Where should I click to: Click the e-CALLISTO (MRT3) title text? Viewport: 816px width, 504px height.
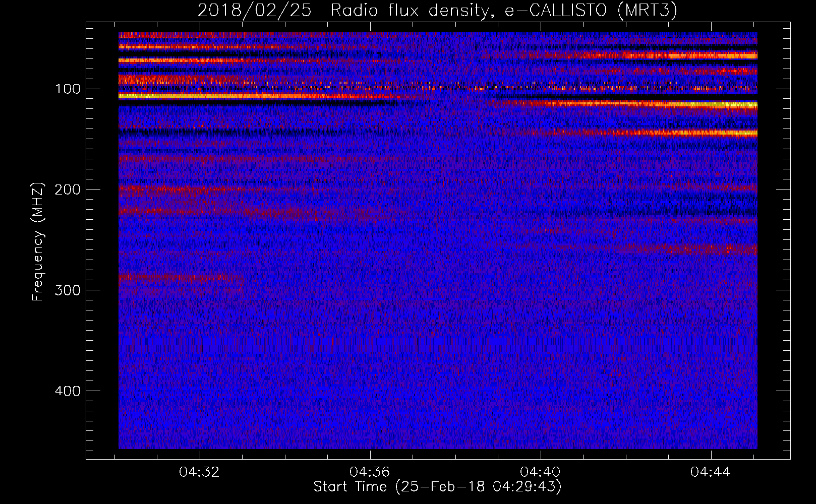pyautogui.click(x=591, y=11)
